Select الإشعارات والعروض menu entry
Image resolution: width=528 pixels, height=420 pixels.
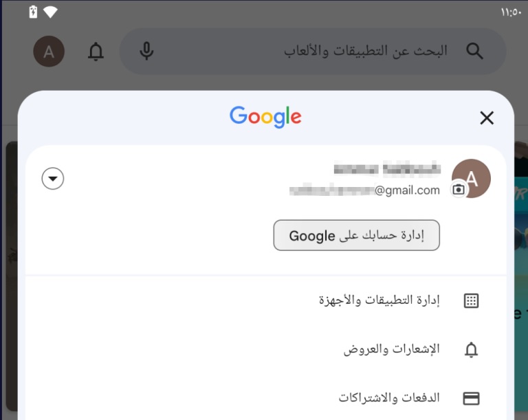[x=391, y=349]
